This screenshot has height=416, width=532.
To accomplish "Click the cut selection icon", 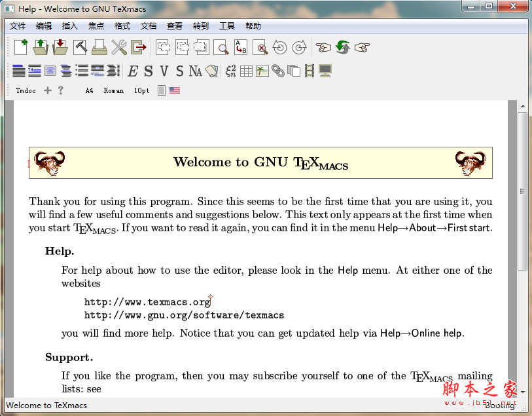I will click(163, 47).
